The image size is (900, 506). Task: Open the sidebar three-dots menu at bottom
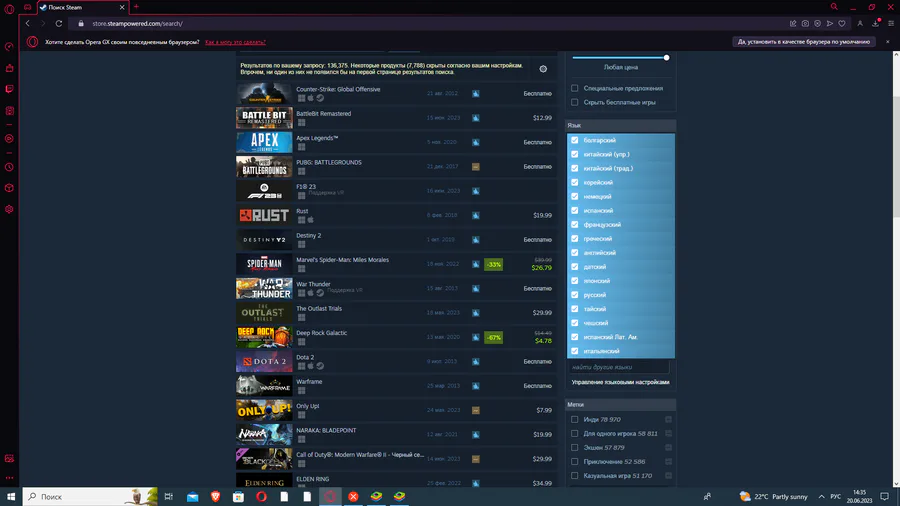tap(9, 477)
